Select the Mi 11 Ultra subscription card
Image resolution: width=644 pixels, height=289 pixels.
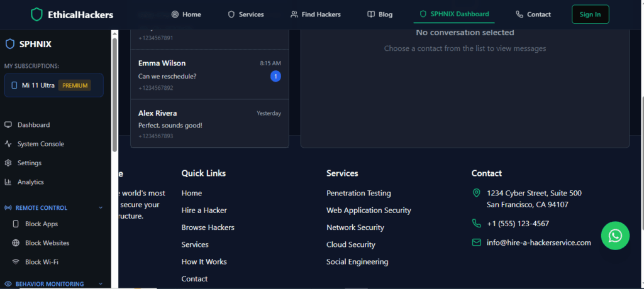(54, 85)
